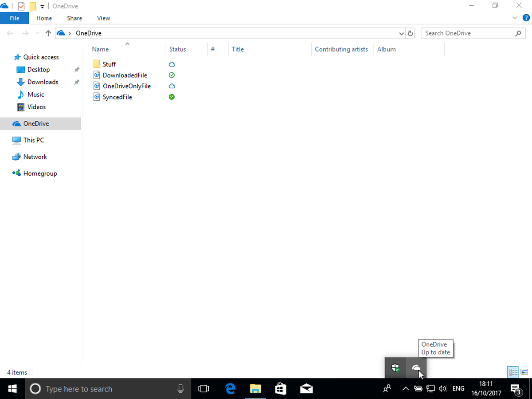Screen dimensions: 532x399
Task: Refresh the OneDrive folder view
Action: point(409,33)
